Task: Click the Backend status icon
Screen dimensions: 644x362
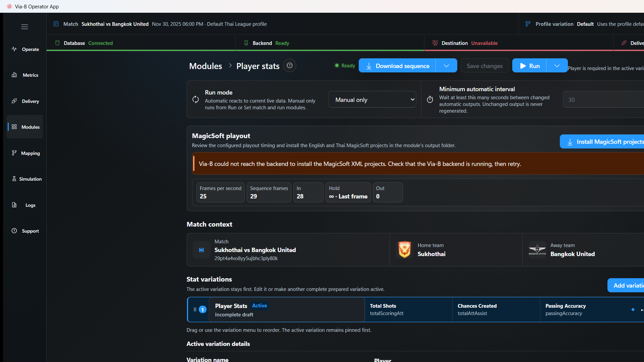Action: 246,43
